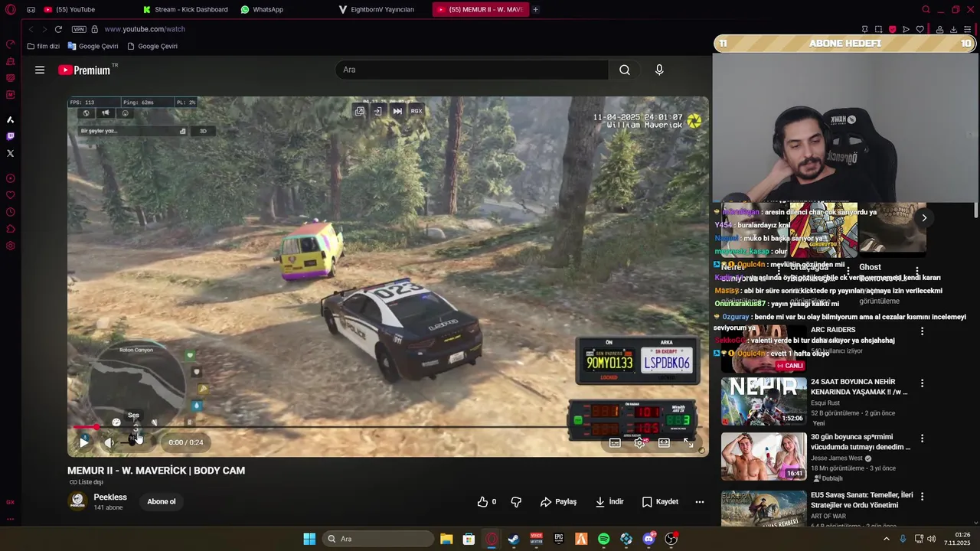The width and height of the screenshot is (980, 551).
Task: Switch to the WhatsApp tab
Action: [x=262, y=9]
